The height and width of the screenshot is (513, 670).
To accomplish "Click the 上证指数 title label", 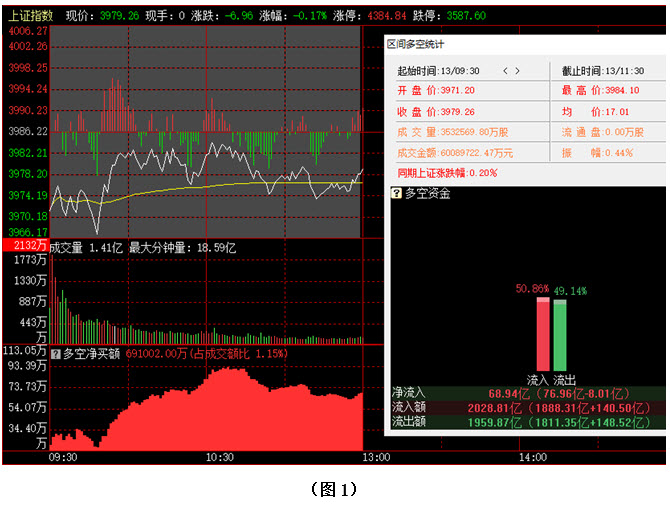I will [x=32, y=16].
